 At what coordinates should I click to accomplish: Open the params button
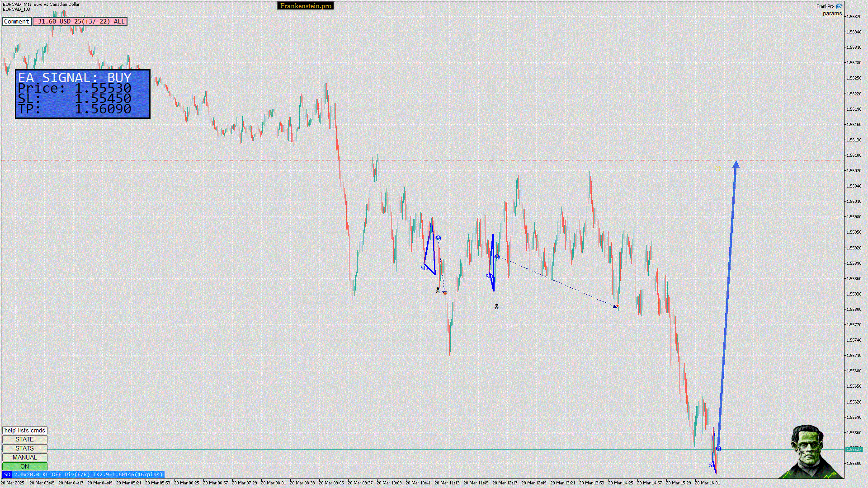pos(832,14)
